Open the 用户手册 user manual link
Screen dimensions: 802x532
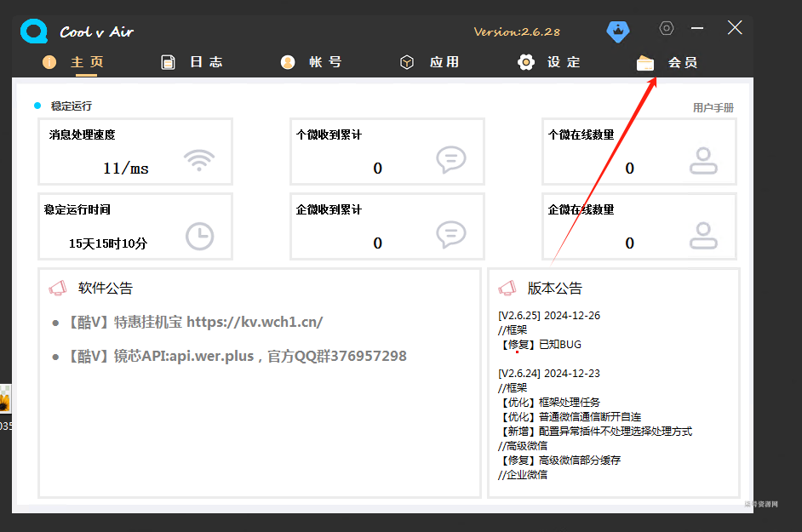[713, 108]
